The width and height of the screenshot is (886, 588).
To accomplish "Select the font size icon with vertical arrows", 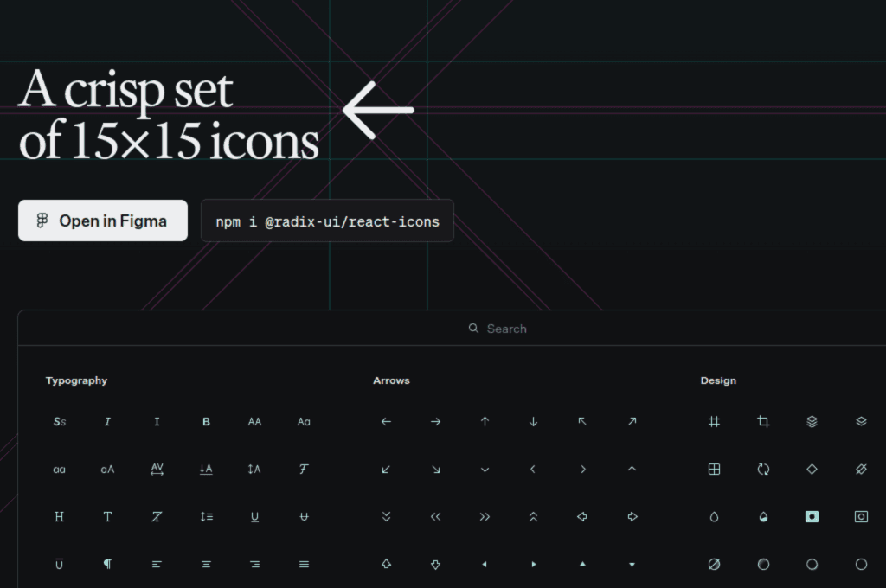I will (x=255, y=470).
